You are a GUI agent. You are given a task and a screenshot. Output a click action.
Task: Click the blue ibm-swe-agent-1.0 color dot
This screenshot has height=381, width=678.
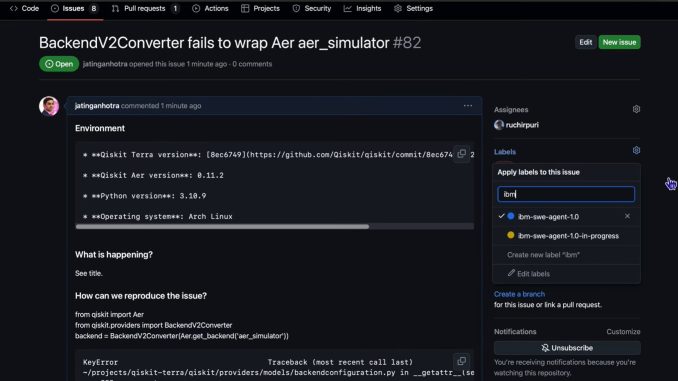pos(511,216)
